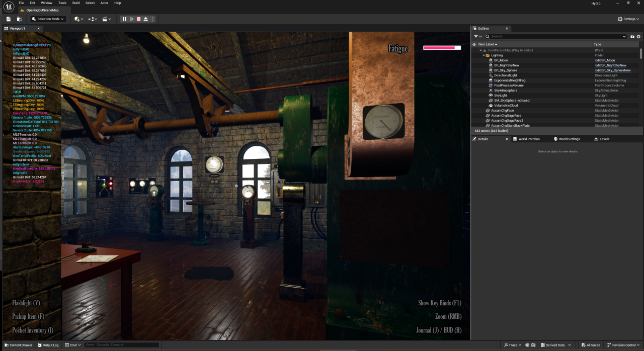Open the Add content (cube plus) dropdown
This screenshot has height=351, width=644.
[79, 19]
